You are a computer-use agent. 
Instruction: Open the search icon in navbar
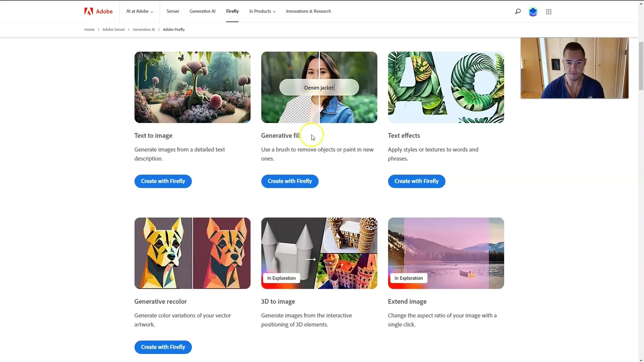click(x=518, y=11)
